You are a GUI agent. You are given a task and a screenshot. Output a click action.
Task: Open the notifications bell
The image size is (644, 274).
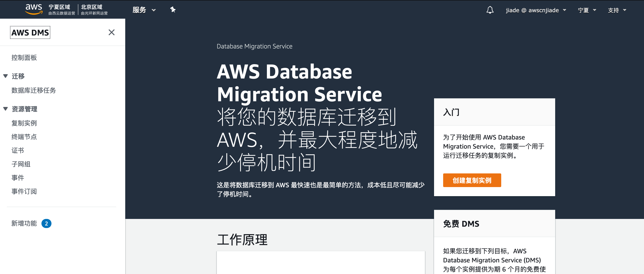[x=490, y=10]
